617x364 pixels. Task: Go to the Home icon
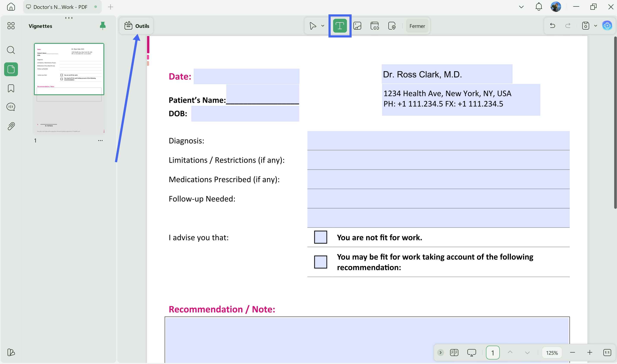coord(11,7)
